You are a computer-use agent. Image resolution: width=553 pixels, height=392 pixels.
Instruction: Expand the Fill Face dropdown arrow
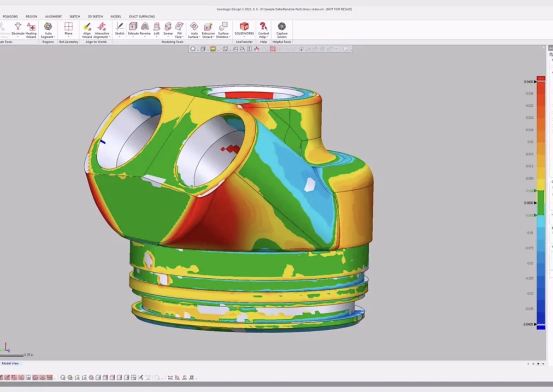[x=182, y=37]
